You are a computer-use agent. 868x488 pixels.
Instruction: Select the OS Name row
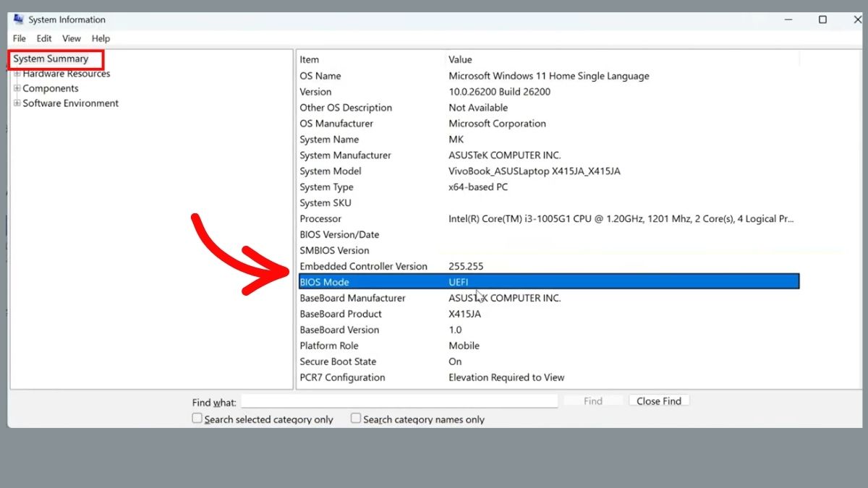click(x=549, y=76)
